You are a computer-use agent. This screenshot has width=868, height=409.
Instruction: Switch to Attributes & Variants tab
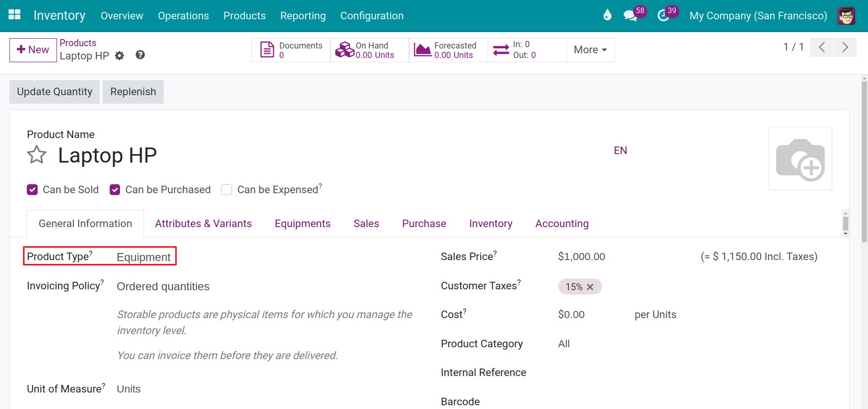[x=203, y=223]
